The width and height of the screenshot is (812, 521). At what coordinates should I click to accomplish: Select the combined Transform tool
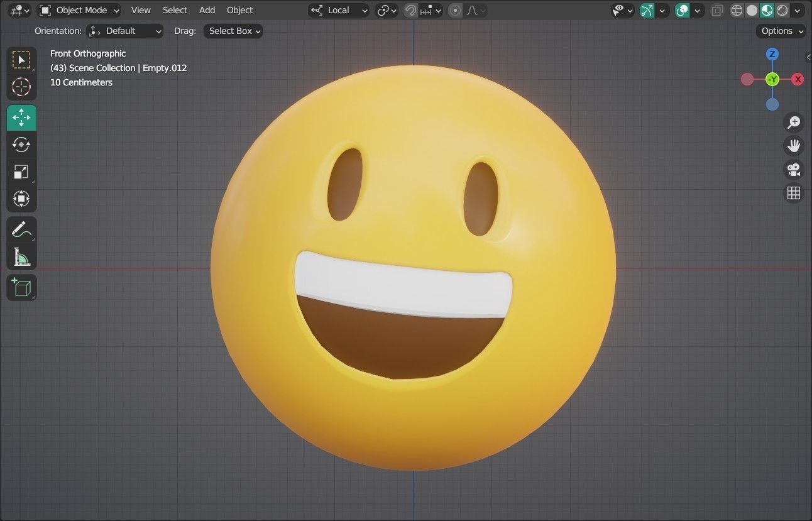[21, 199]
